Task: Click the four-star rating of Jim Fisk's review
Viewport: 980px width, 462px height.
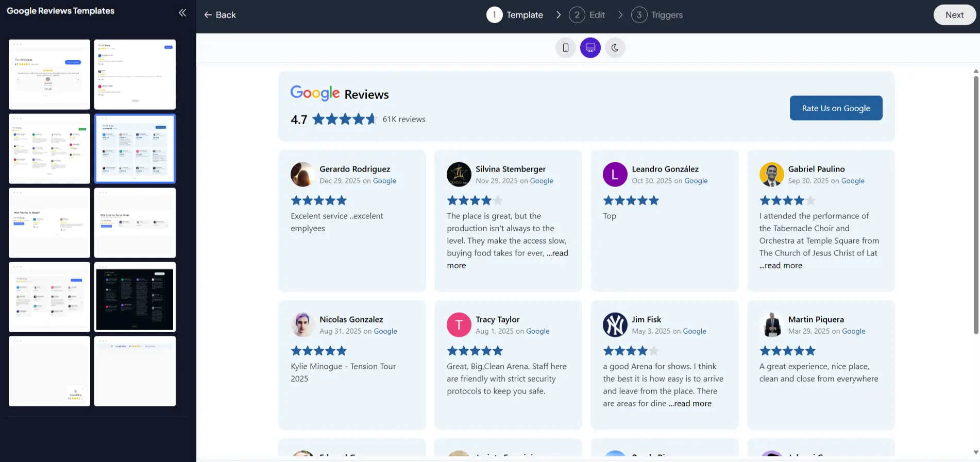Action: (x=631, y=351)
